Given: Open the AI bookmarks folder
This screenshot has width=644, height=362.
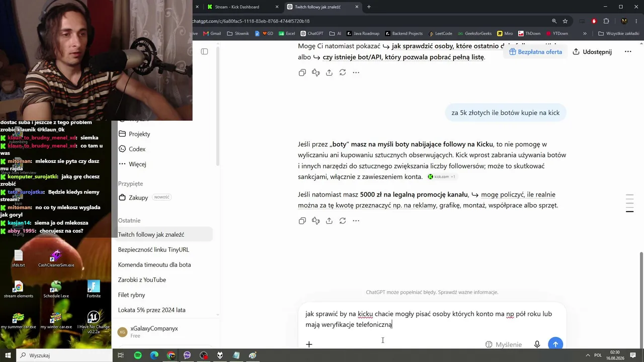Looking at the screenshot, I should point(335,34).
